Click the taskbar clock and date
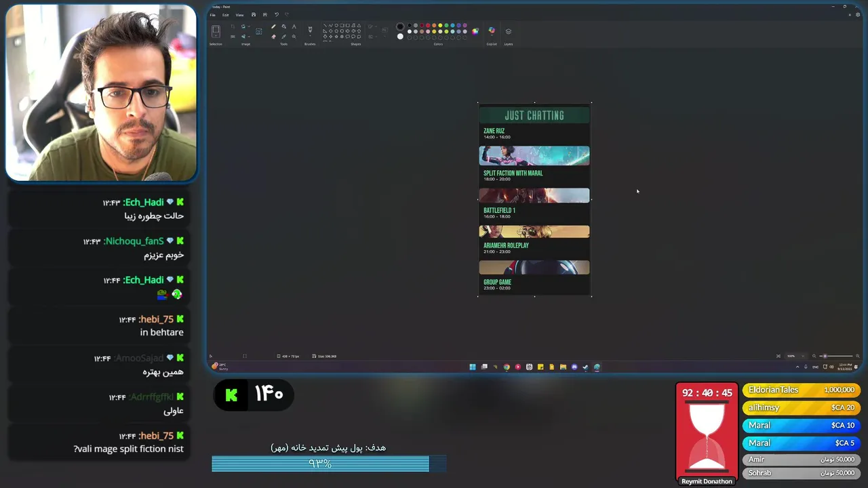Image resolution: width=868 pixels, height=488 pixels. coord(845,367)
